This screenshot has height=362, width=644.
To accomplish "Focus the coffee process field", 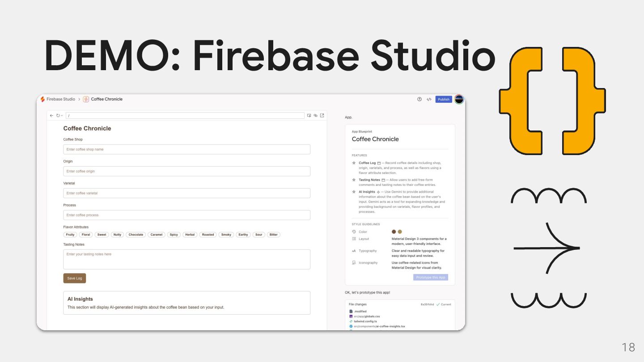I will pyautogui.click(x=187, y=215).
